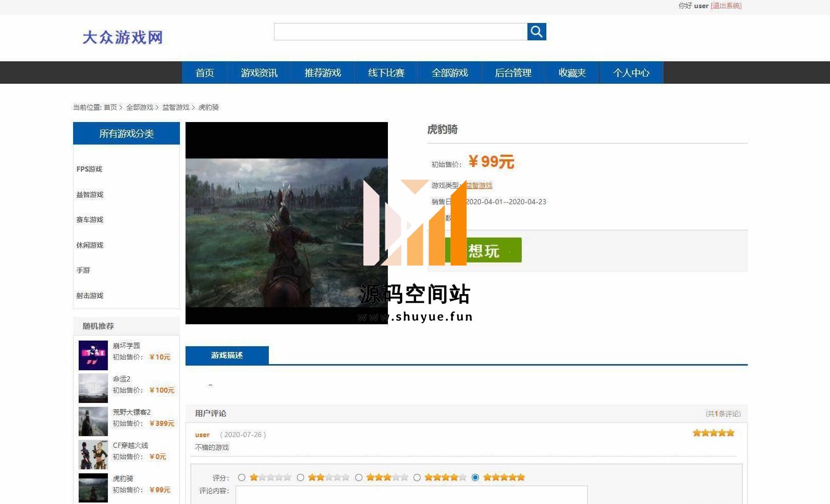The width and height of the screenshot is (830, 504).
Task: Click the 全部游戏 breadcrumb link
Action: coord(140,107)
